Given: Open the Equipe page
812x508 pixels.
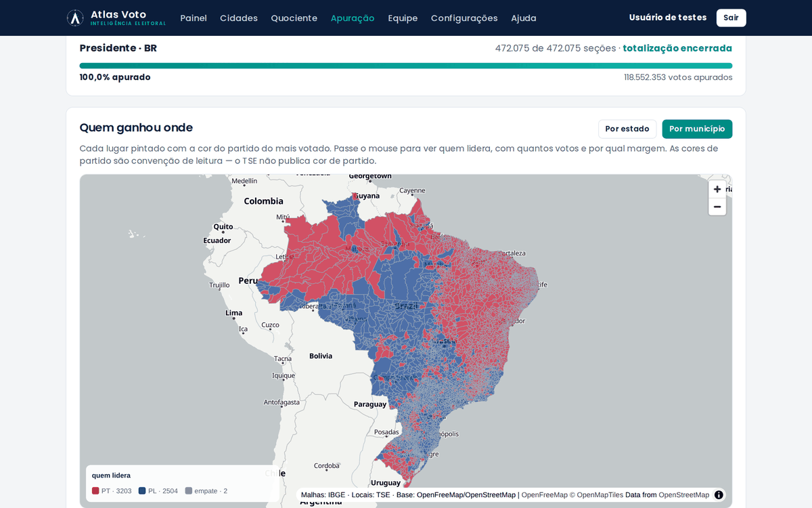Looking at the screenshot, I should point(403,18).
